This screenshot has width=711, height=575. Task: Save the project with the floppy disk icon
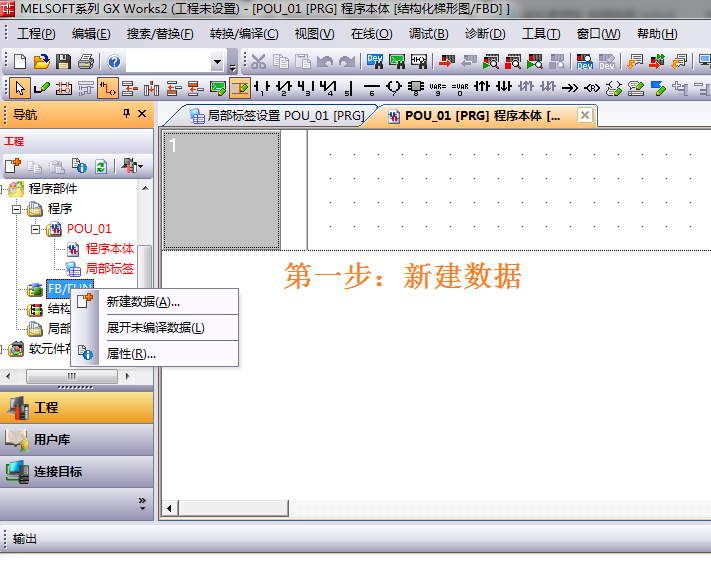pos(63,61)
